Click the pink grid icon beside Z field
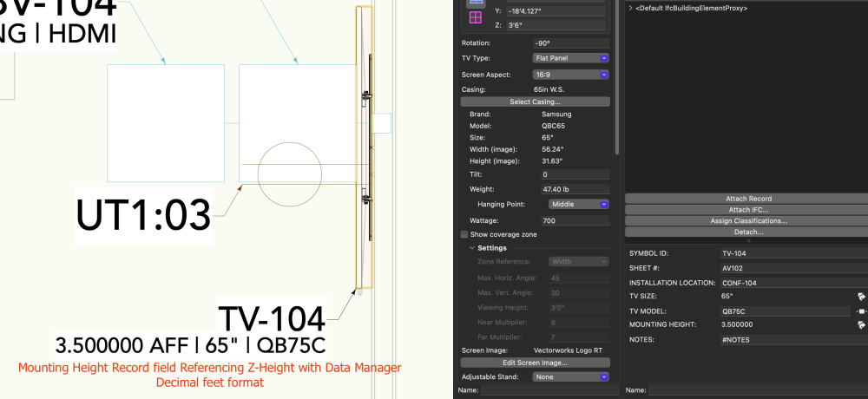Image resolution: width=868 pixels, height=399 pixels. pyautogui.click(x=475, y=18)
